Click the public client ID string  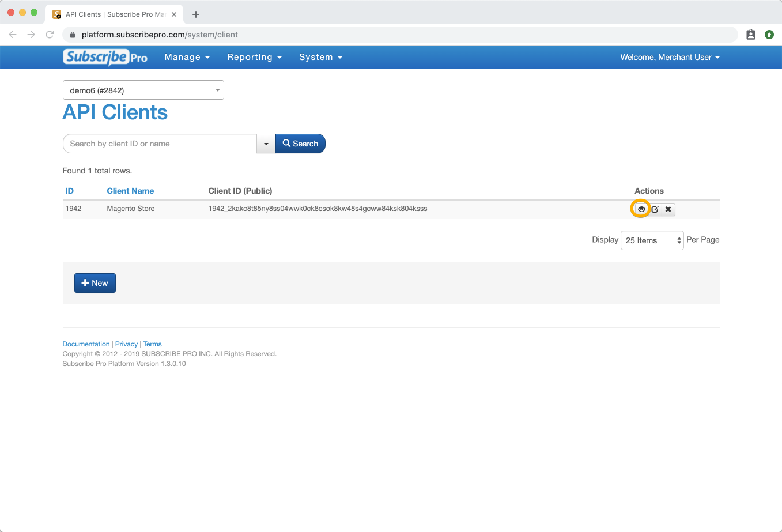[318, 209]
